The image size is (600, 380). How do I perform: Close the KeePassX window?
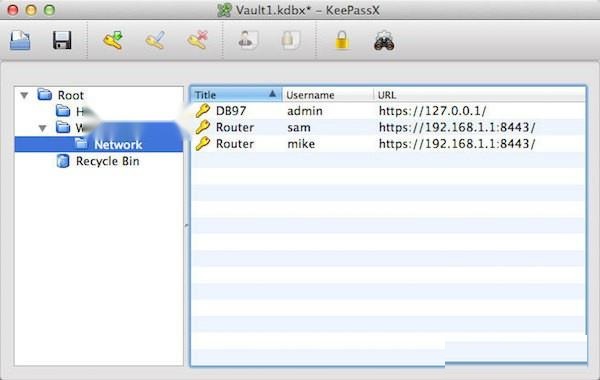click(13, 10)
